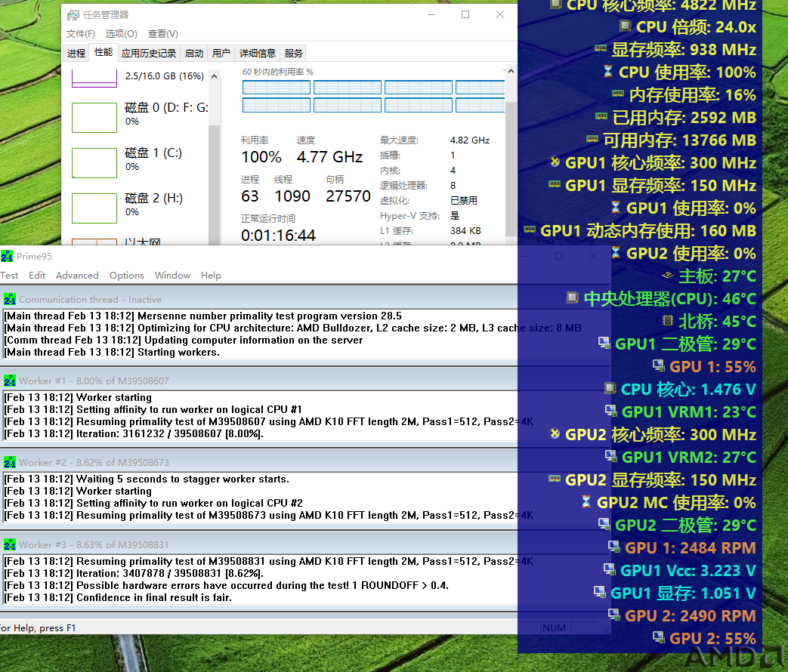
Task: Switch to the 启动 tab
Action: (194, 54)
